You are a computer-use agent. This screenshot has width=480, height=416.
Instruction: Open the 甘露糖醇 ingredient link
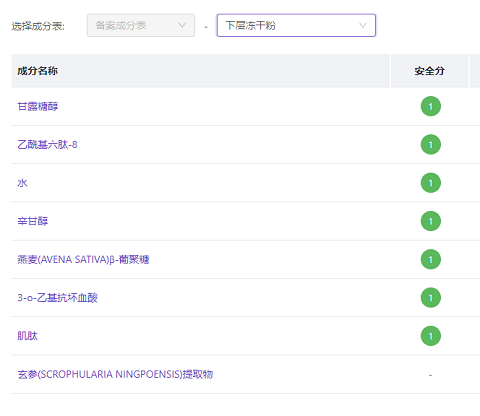coord(38,106)
